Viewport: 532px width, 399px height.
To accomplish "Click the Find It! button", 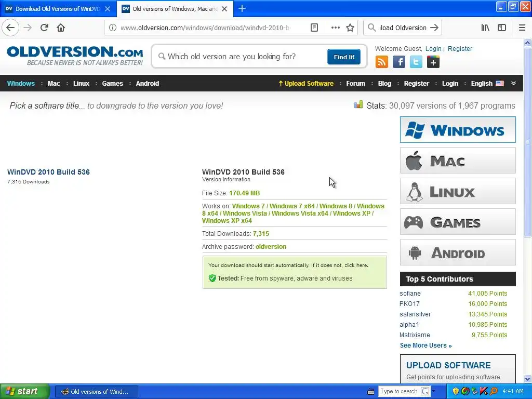I will (344, 57).
